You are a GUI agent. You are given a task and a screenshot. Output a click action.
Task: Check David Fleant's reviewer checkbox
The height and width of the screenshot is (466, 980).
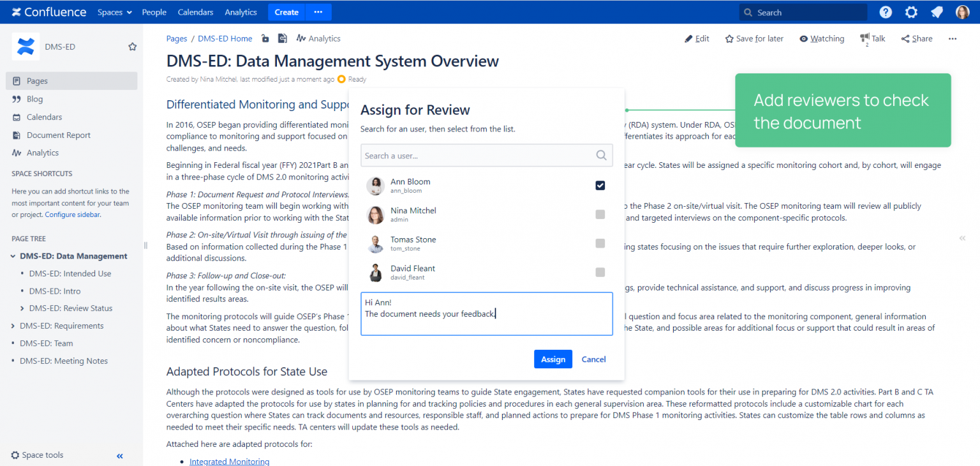pyautogui.click(x=600, y=272)
